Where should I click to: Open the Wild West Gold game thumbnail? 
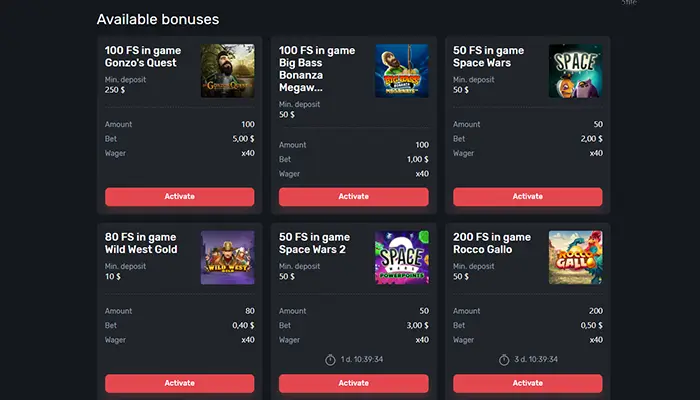(x=227, y=258)
